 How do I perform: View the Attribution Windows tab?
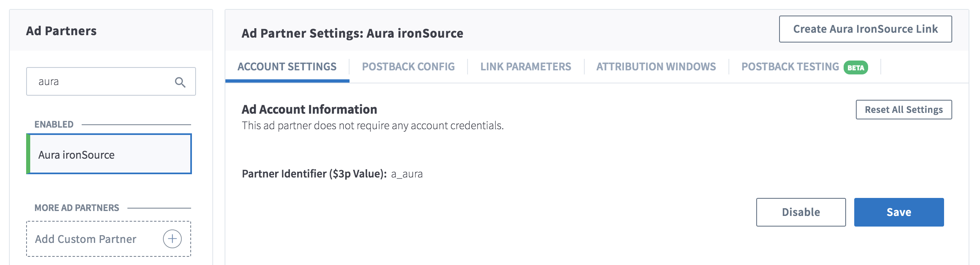click(656, 67)
